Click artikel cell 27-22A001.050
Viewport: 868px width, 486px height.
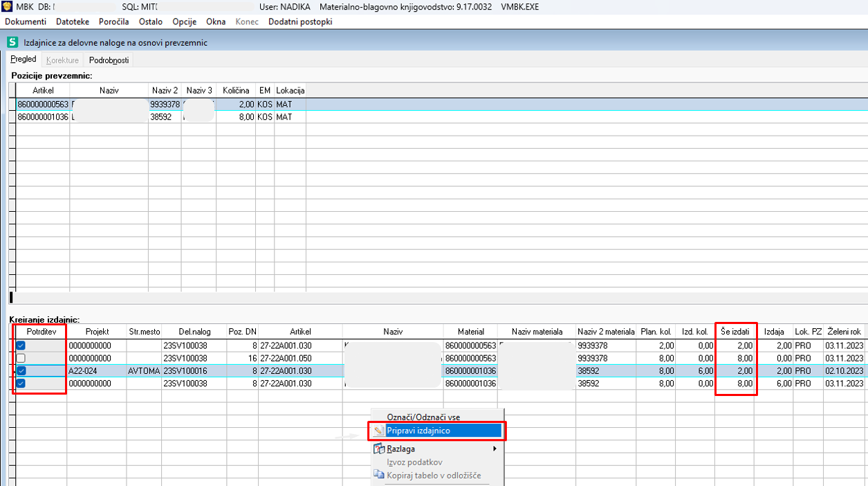coord(300,359)
